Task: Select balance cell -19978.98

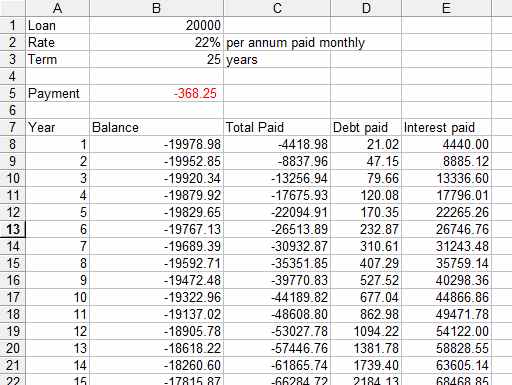Action: [156, 144]
